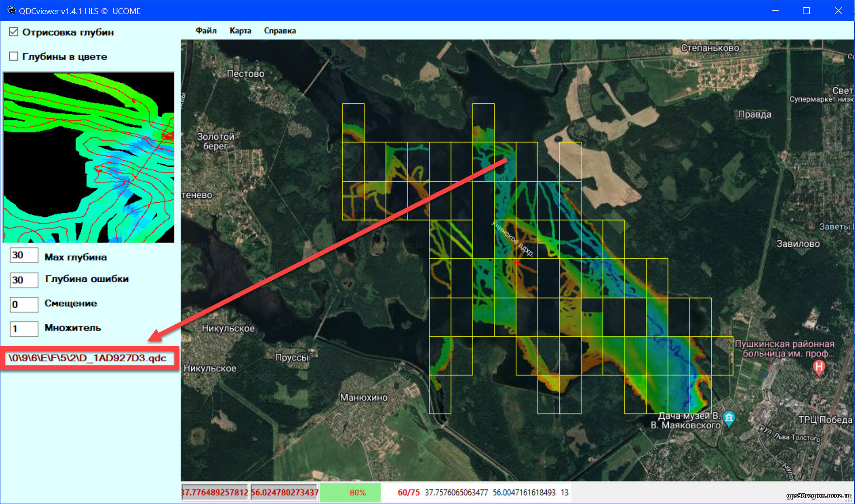The width and height of the screenshot is (855, 504).
Task: Focus the Множитель value field
Action: tap(24, 329)
